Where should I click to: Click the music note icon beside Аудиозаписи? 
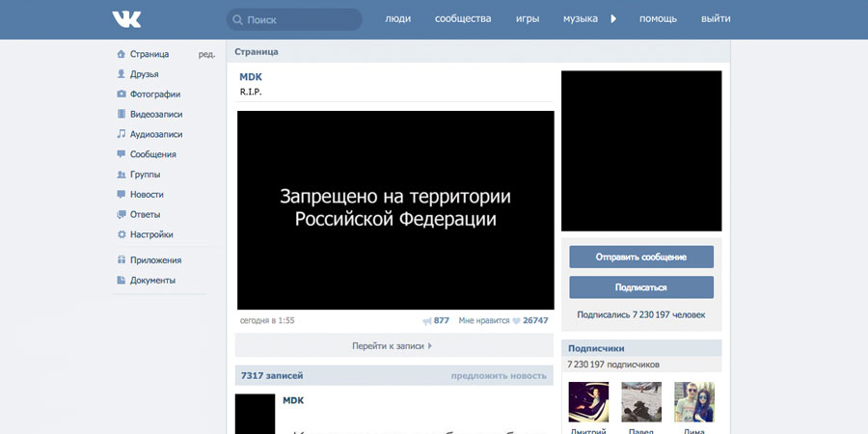point(122,134)
